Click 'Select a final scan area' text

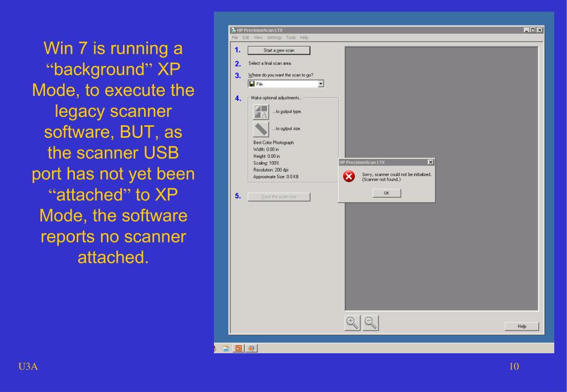[x=270, y=63]
